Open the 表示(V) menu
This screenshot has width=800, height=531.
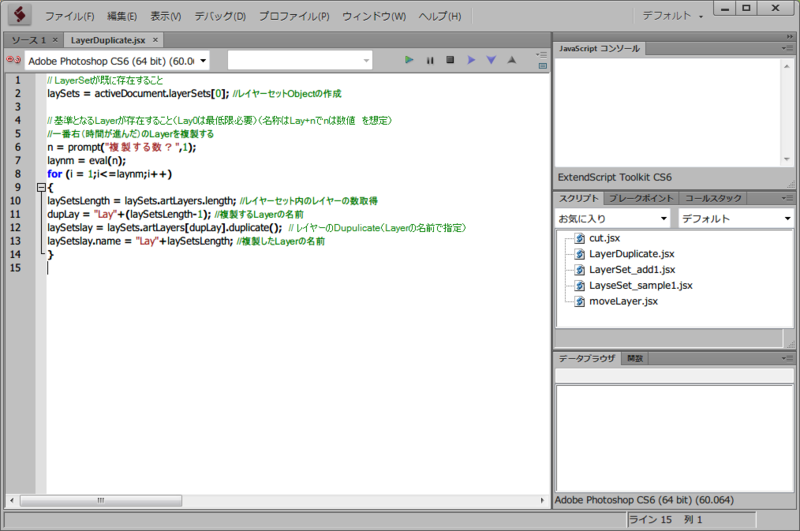pos(165,16)
